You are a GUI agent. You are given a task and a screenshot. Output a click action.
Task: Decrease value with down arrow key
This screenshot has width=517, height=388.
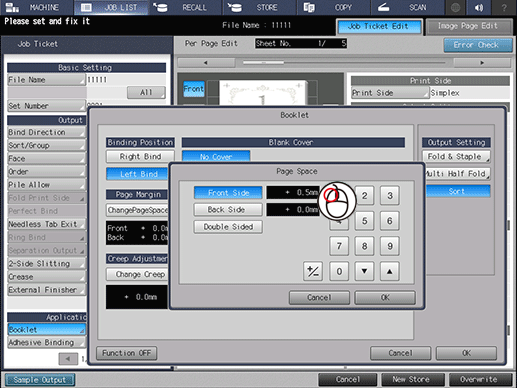(x=364, y=271)
